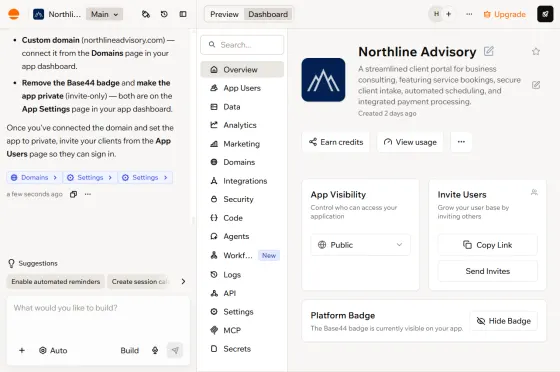The height and width of the screenshot is (372, 560).
Task: Open the Marketing section
Action: 242,144
